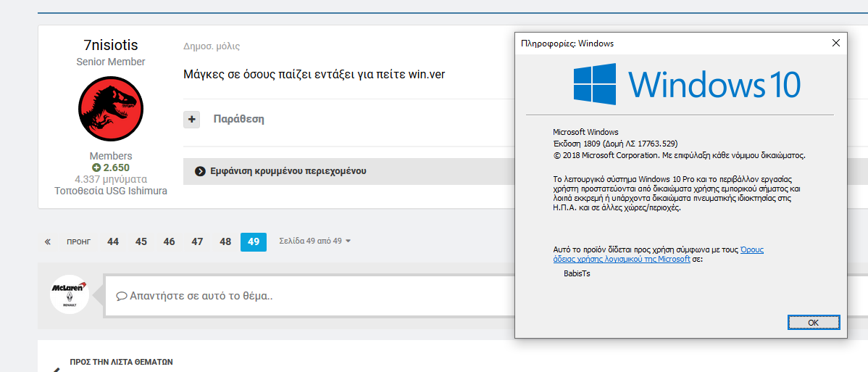Click the Windows 10 logo in dialog
Screen dimensions: 868x372
coord(686,84)
